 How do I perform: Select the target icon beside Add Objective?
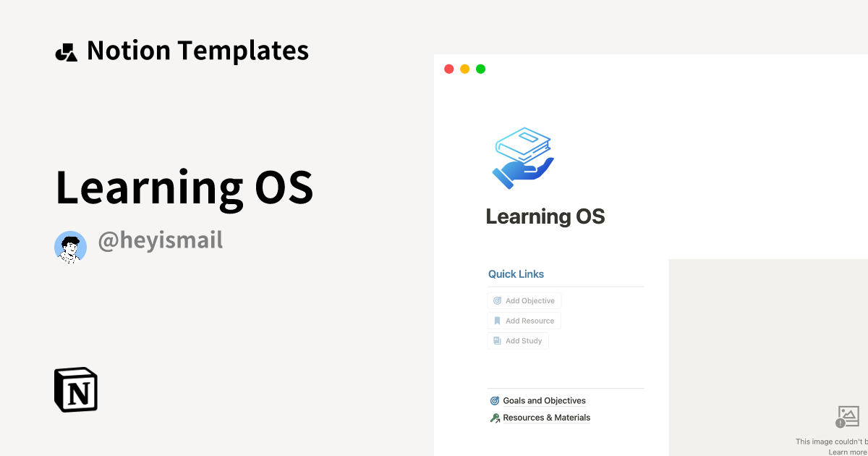[x=497, y=300]
